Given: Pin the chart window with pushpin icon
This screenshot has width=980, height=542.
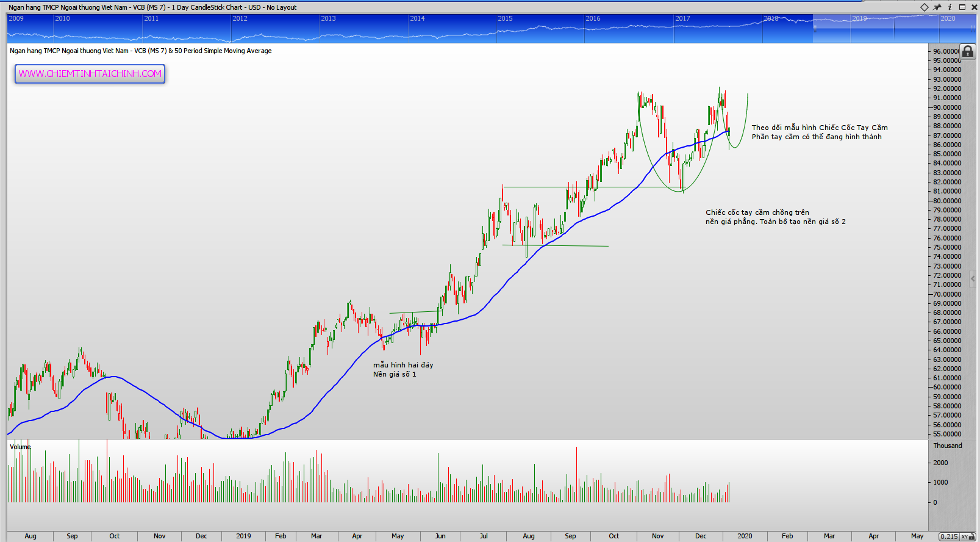Looking at the screenshot, I should tap(937, 7).
